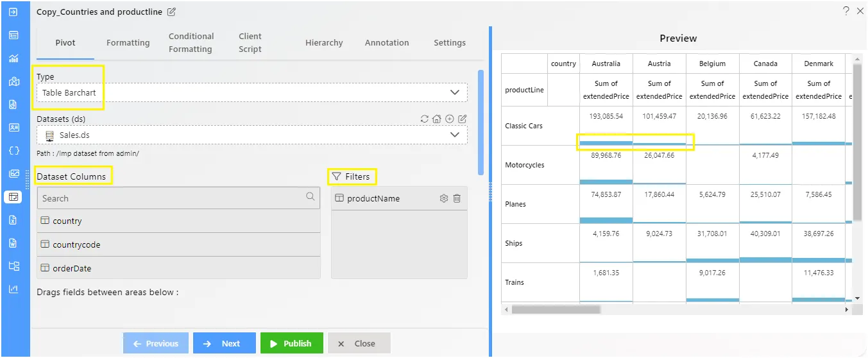Switch to the Formatting tab
Screen dimensions: 868x358
[x=128, y=43]
